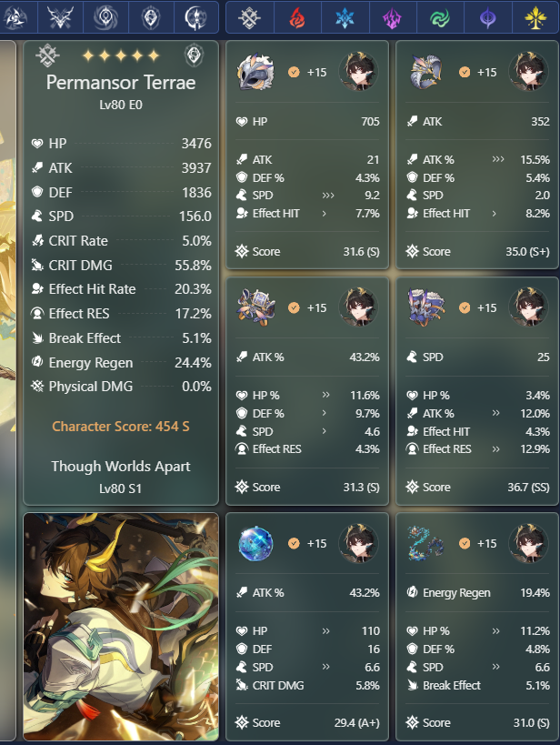Viewport: 560px width, 745px height.
Task: Select the link rope relic icon
Action: tap(425, 543)
